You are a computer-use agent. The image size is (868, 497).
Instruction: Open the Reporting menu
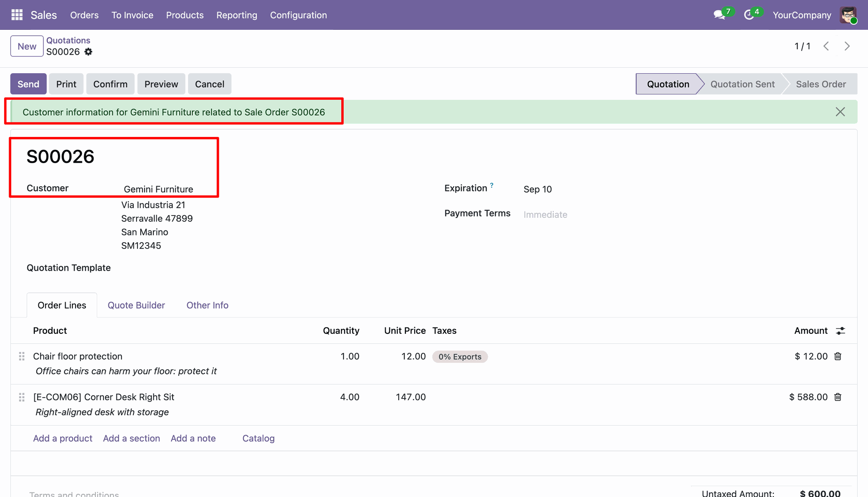point(237,15)
